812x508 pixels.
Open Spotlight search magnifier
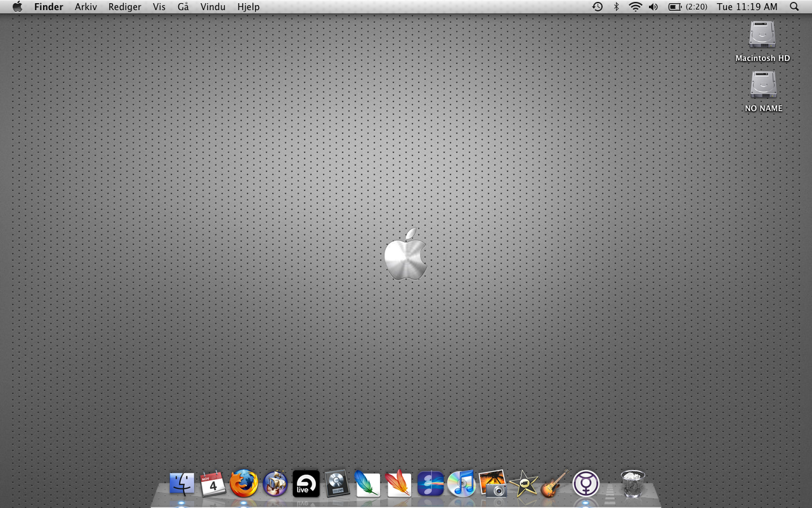pos(794,7)
